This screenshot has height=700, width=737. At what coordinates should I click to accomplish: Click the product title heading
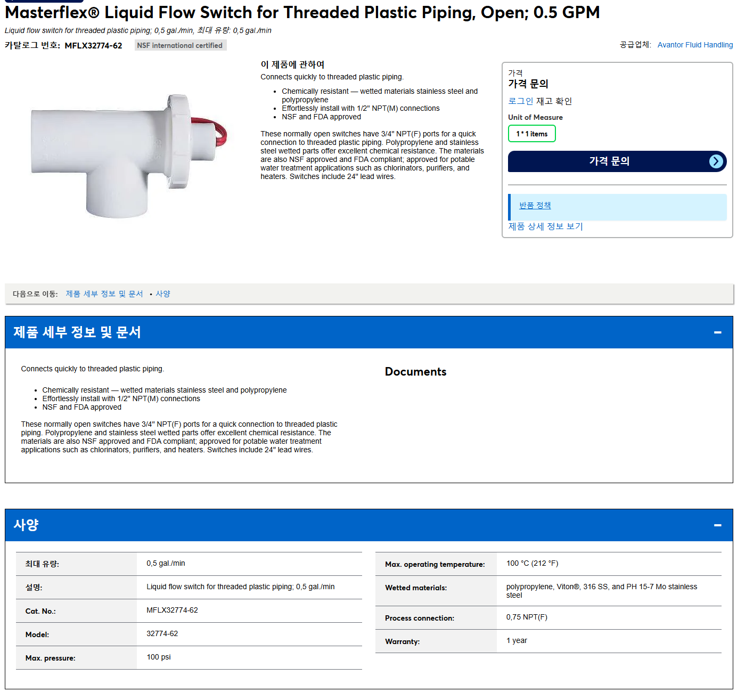[x=302, y=12]
